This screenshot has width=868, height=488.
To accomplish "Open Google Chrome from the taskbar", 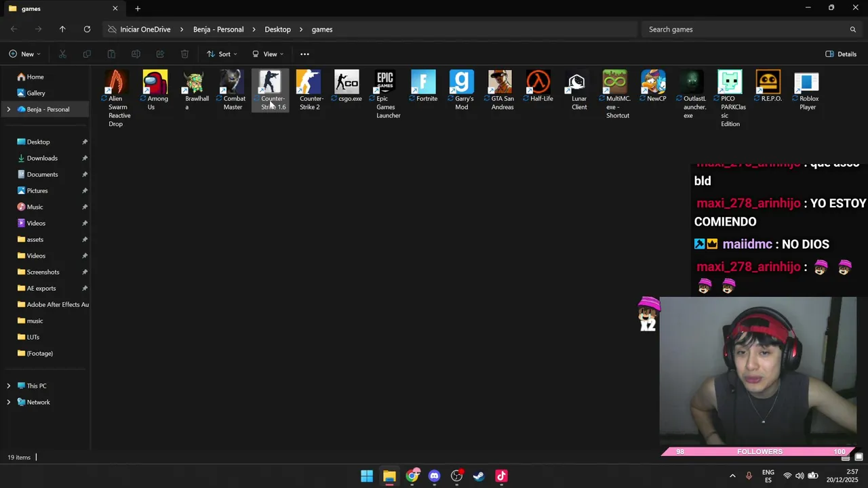I will (412, 476).
